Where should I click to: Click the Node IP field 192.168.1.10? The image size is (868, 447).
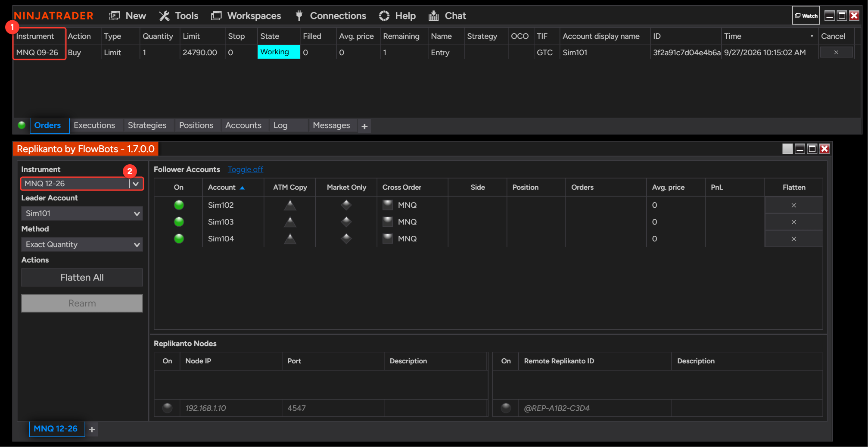[231, 408]
